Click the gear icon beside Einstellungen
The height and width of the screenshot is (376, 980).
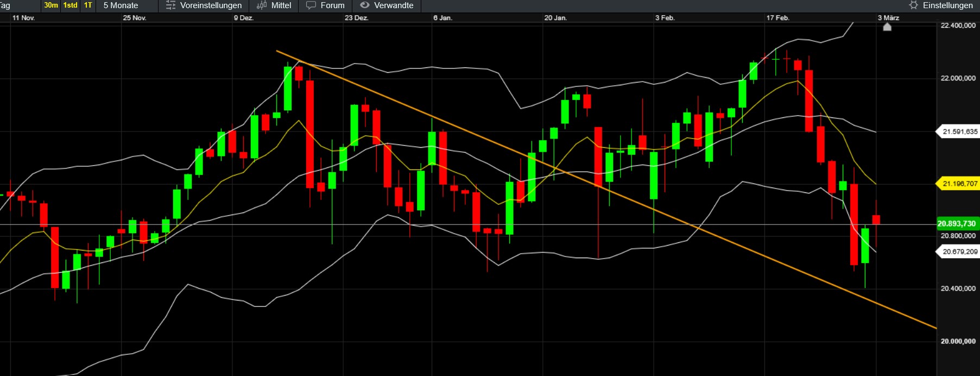click(914, 5)
